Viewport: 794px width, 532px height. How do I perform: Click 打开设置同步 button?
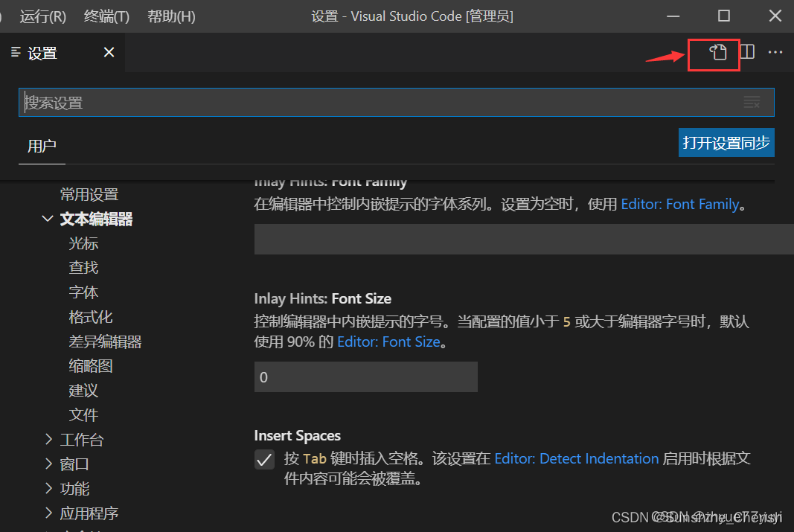(x=726, y=143)
